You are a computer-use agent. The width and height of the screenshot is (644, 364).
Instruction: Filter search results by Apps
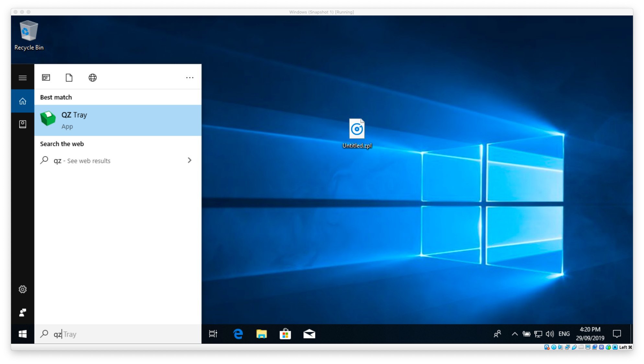(46, 78)
